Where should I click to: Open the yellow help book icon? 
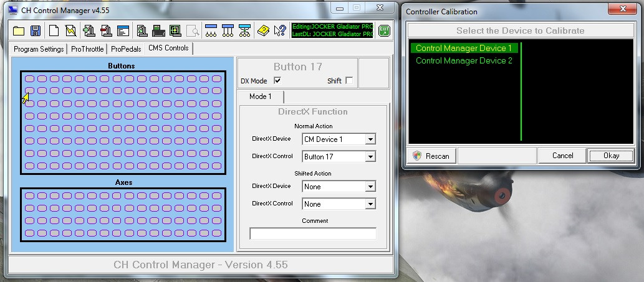263,31
